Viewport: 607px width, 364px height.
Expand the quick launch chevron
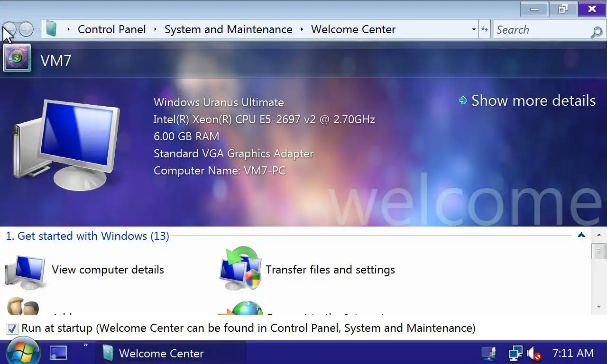coord(86,345)
